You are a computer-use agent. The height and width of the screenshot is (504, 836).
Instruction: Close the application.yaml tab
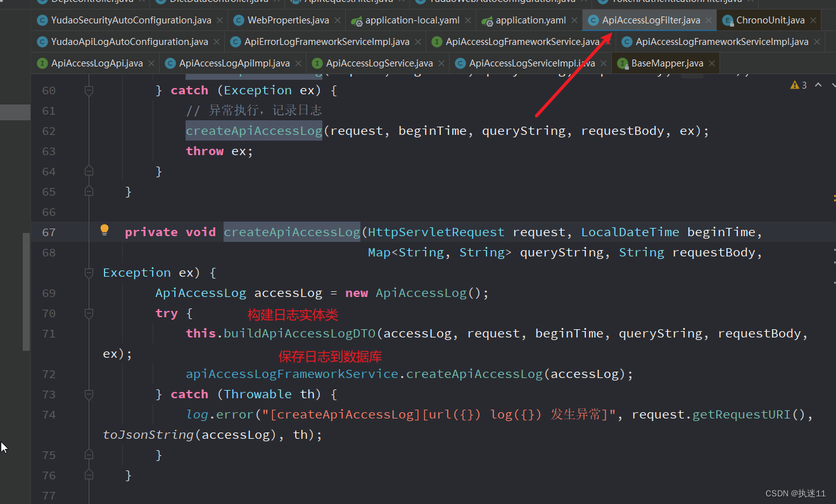click(574, 20)
